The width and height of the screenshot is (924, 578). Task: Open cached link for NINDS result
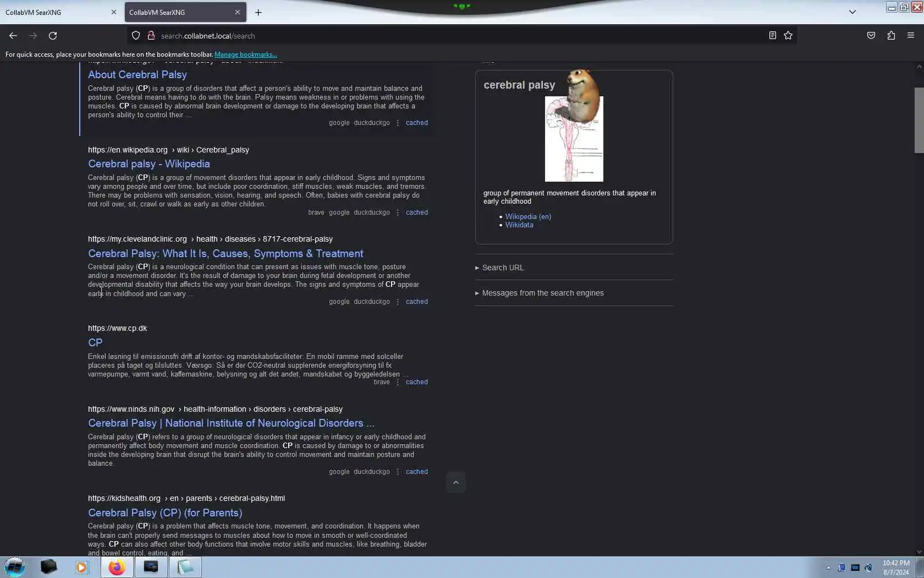pos(416,472)
